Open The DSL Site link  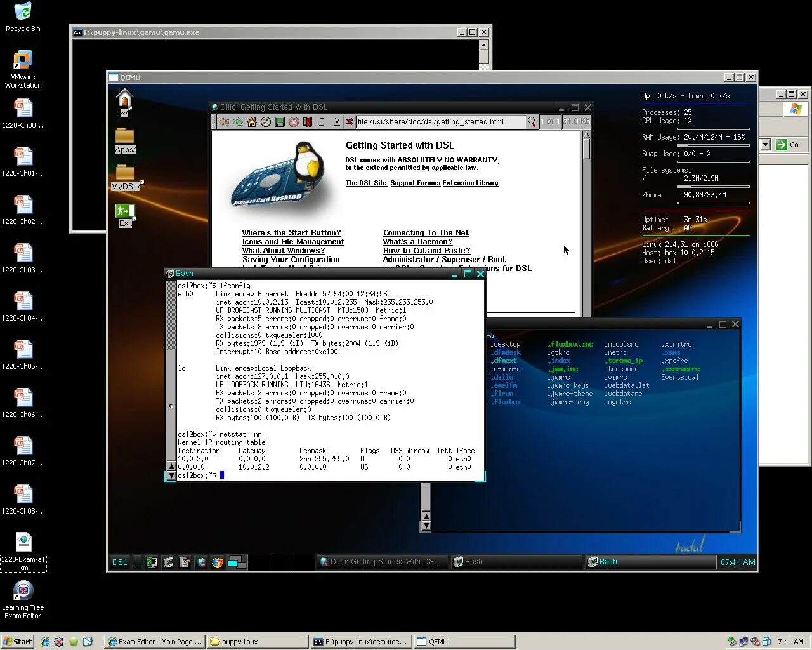(366, 183)
